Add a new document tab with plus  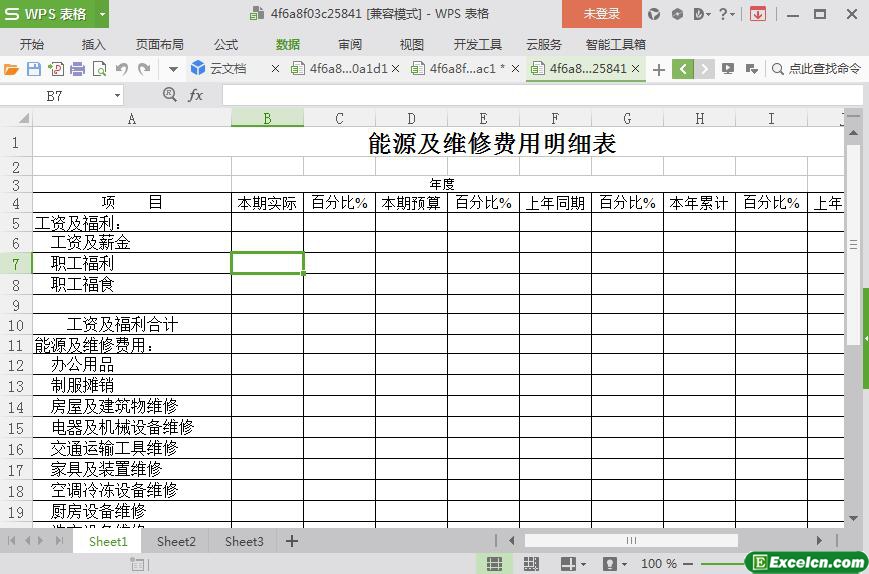point(659,70)
